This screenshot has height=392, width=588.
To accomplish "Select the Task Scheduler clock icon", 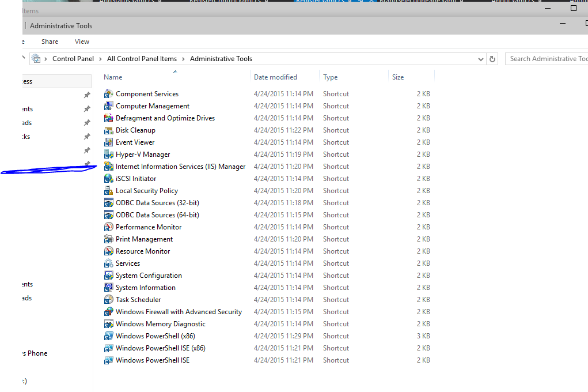I will (108, 300).
